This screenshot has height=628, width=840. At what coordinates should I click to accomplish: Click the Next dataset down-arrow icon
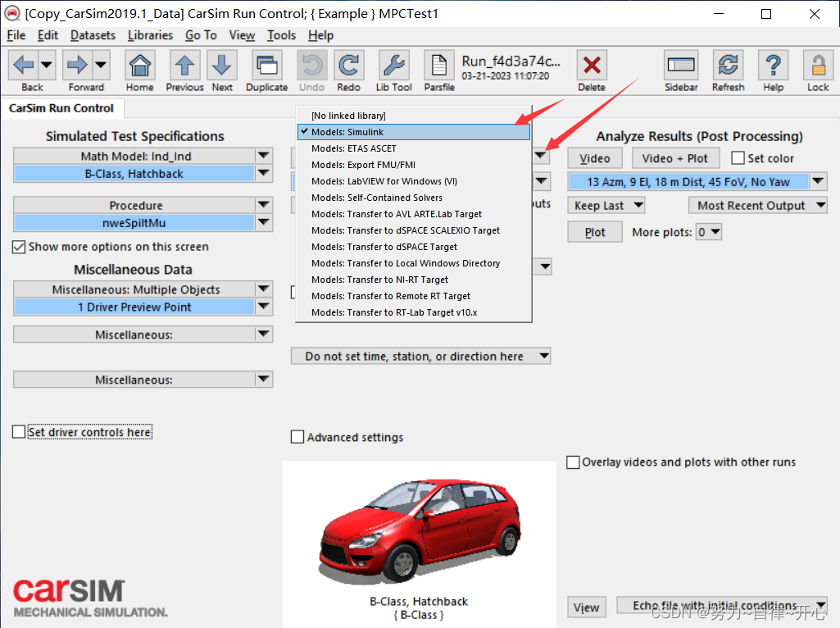pyautogui.click(x=222, y=66)
